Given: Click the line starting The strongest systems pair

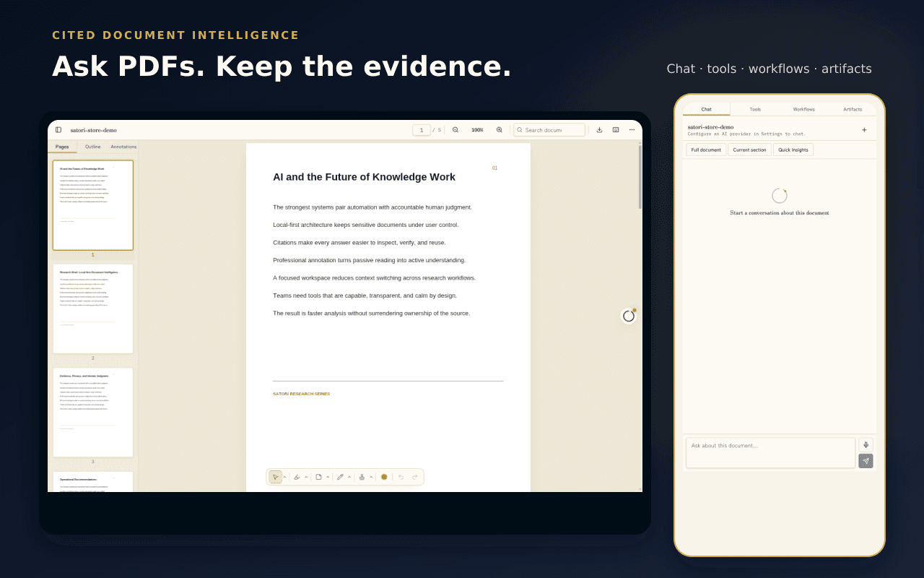Looking at the screenshot, I should 372,207.
